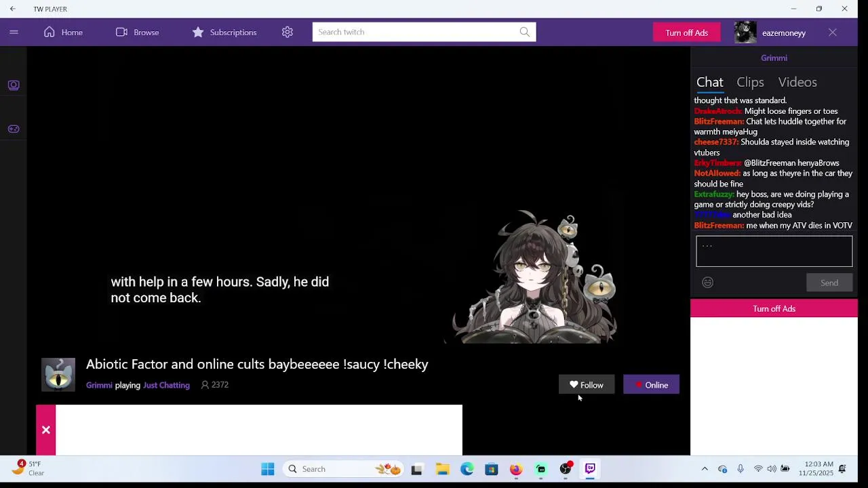Open the emoji picker smiley icon
Viewport: 868px width, 488px height.
coord(707,283)
